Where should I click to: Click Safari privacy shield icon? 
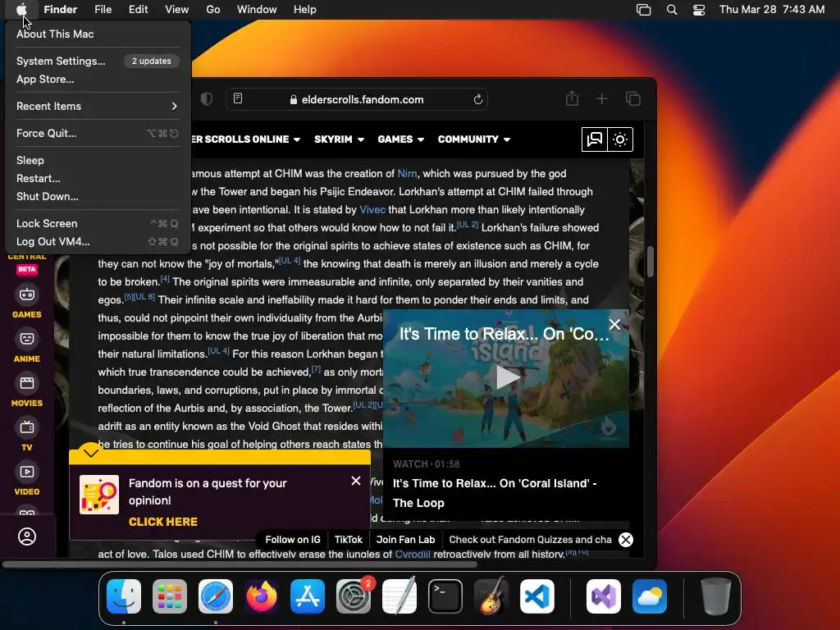(207, 99)
